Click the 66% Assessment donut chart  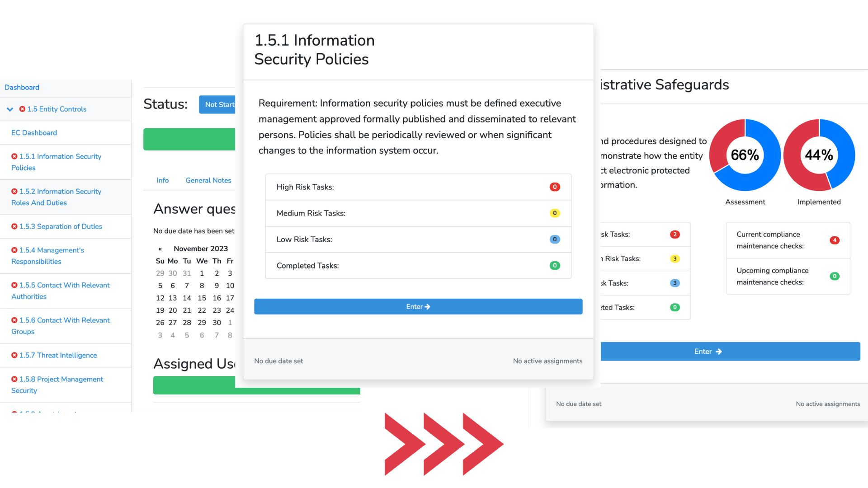(x=745, y=155)
